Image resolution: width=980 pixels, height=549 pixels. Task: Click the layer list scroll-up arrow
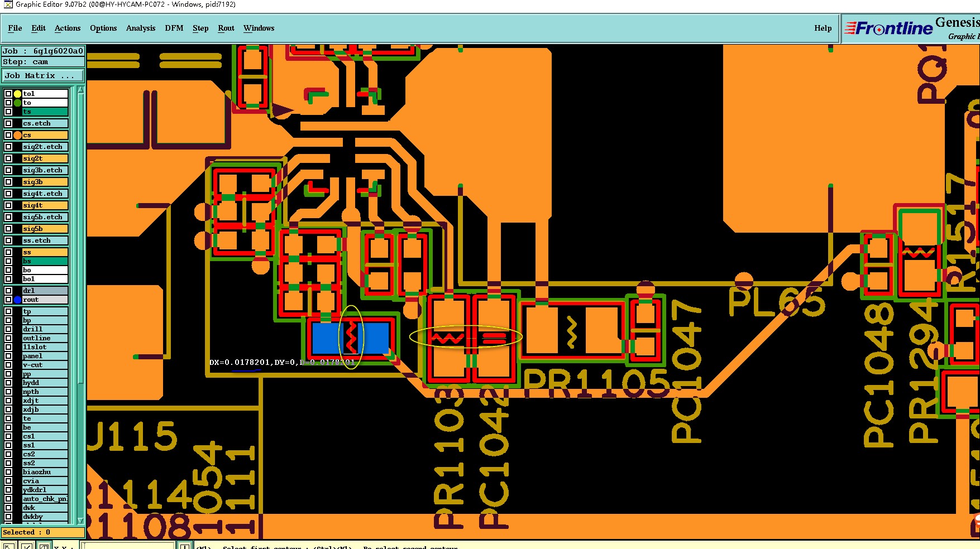click(x=80, y=90)
